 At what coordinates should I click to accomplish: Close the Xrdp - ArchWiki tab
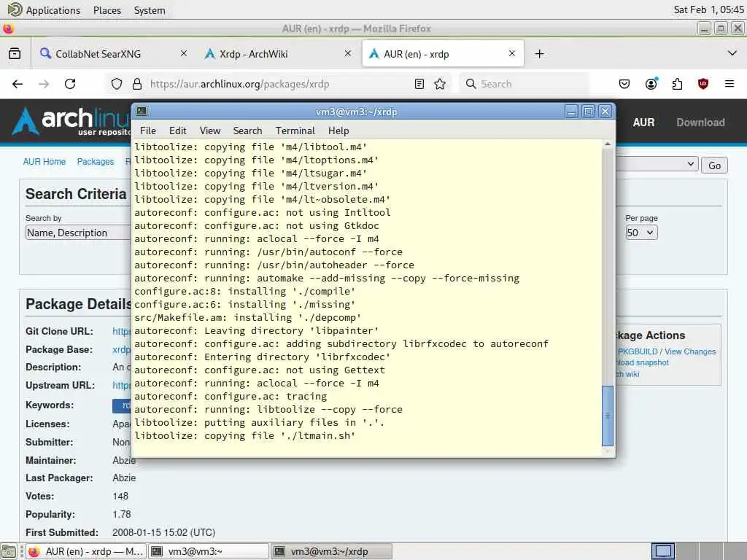[x=348, y=53]
